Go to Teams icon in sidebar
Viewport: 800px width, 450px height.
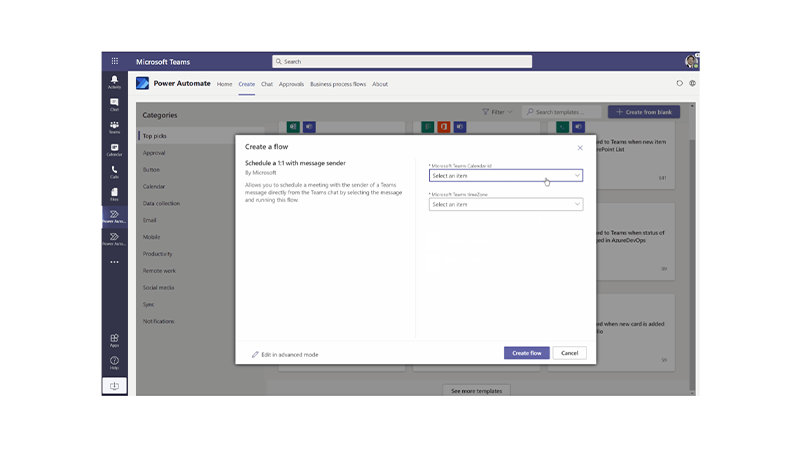pos(114,126)
